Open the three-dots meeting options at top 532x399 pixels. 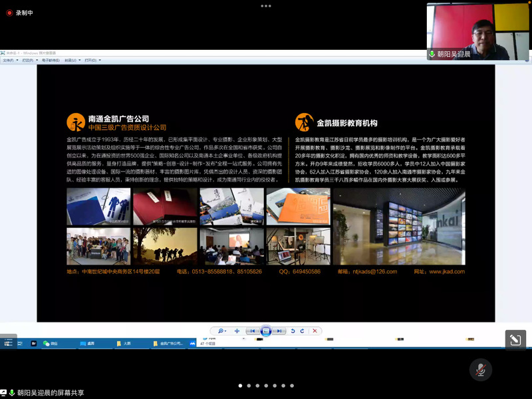[x=266, y=6]
